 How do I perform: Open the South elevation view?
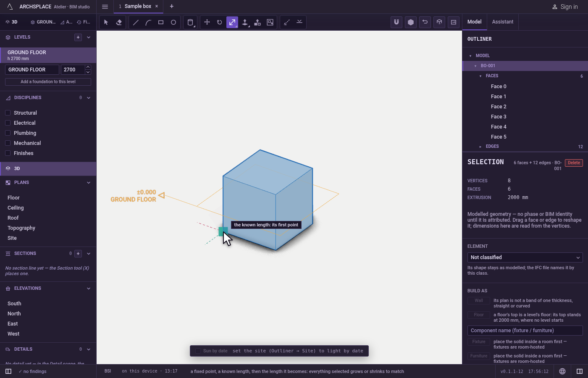point(14,304)
